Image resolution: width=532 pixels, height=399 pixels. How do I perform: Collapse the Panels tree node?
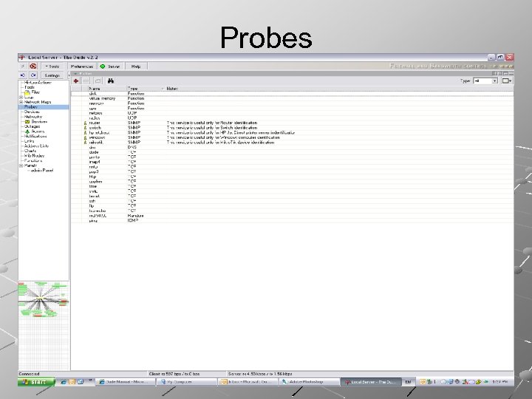point(21,166)
